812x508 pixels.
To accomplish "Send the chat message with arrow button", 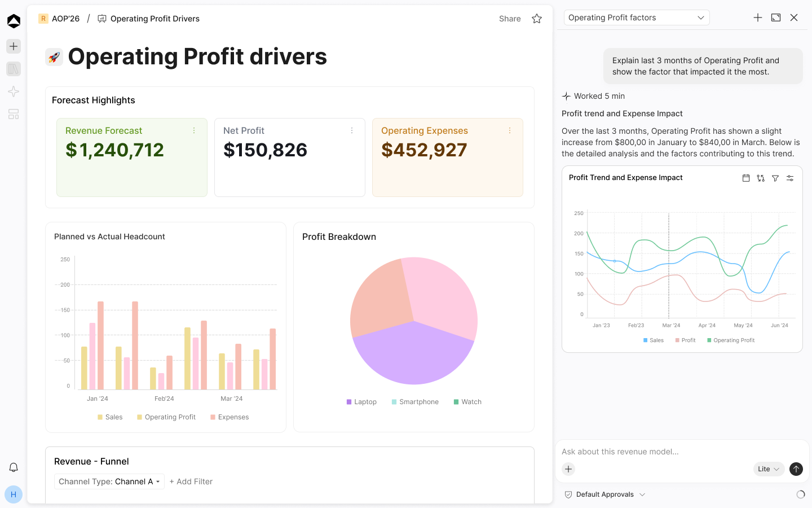I will (x=796, y=469).
